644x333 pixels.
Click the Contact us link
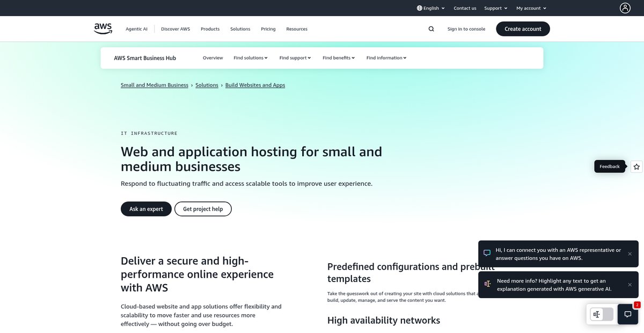point(465,8)
